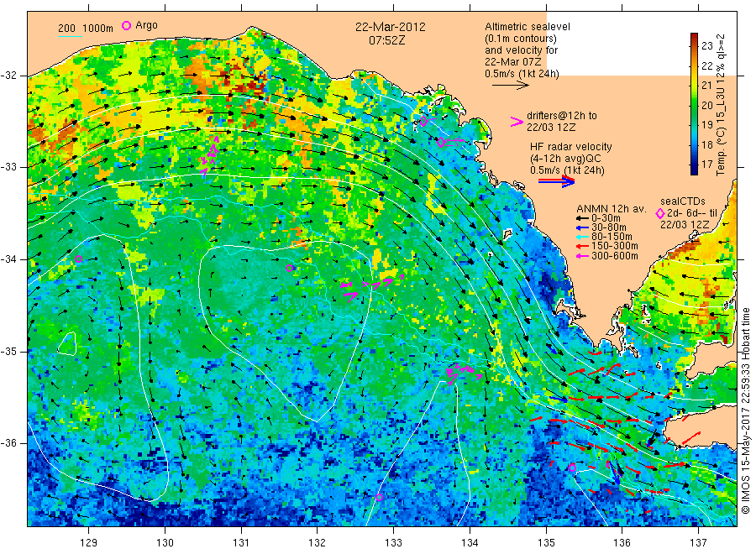756x554 pixels.
Task: Click the IMOS copyright timestamp text
Action: (745, 410)
